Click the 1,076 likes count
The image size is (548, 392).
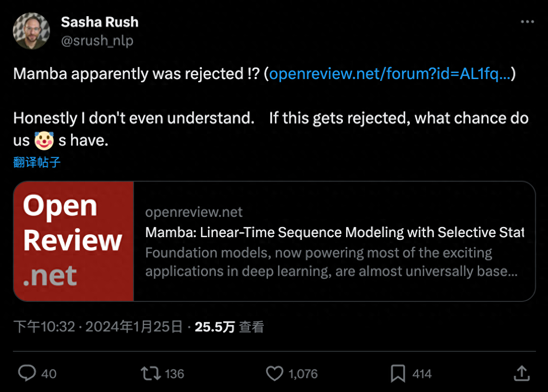point(303,374)
